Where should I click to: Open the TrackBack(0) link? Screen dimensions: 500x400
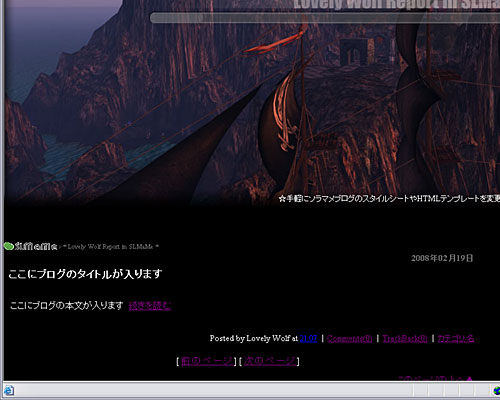coord(405,338)
